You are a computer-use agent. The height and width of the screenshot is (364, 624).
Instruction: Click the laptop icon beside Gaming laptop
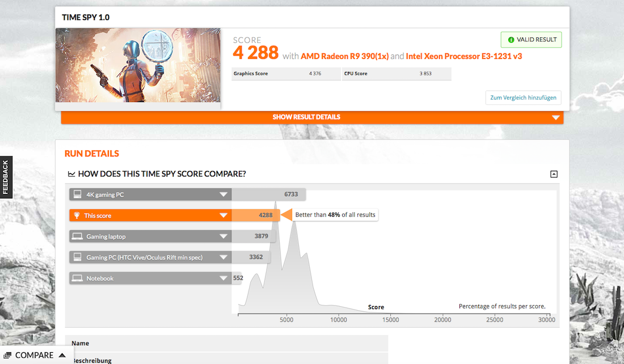click(77, 236)
